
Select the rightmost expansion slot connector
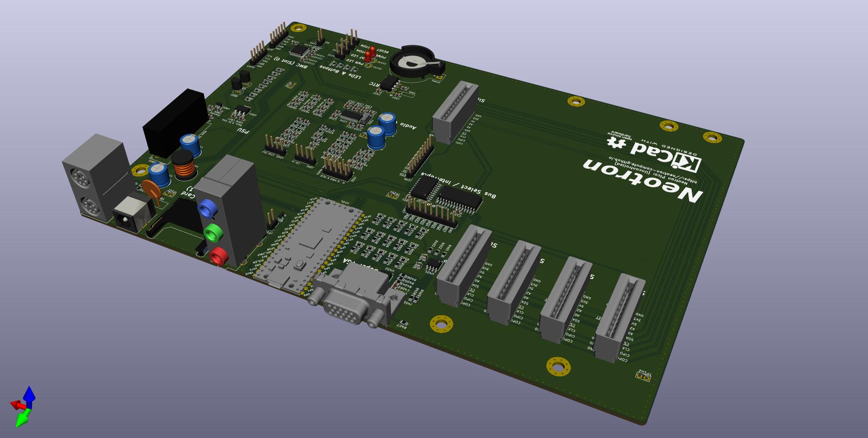[619, 318]
